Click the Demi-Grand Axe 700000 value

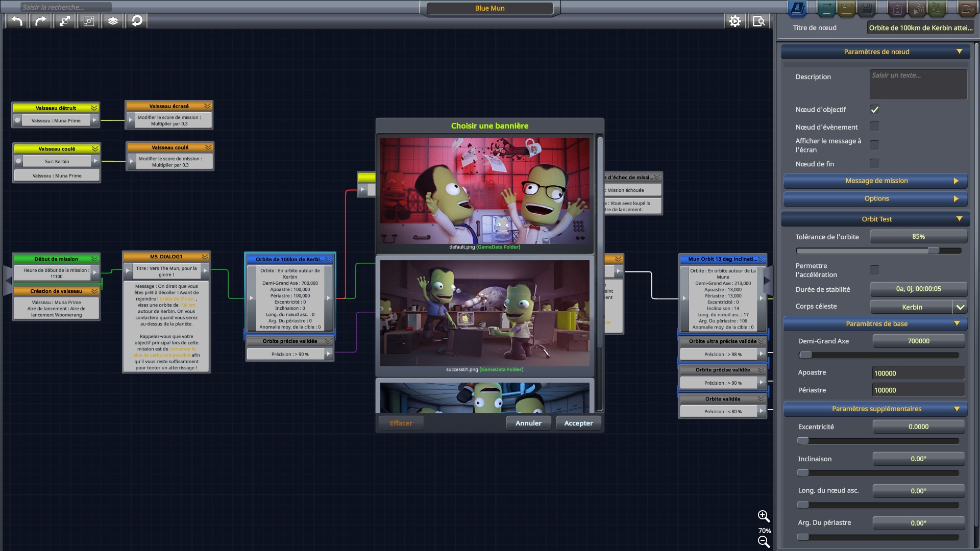[918, 341]
